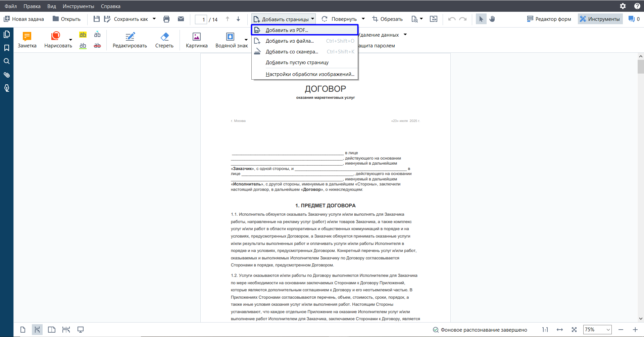
Task: Choose Добавить из файла... menu entry
Action: tap(305, 41)
